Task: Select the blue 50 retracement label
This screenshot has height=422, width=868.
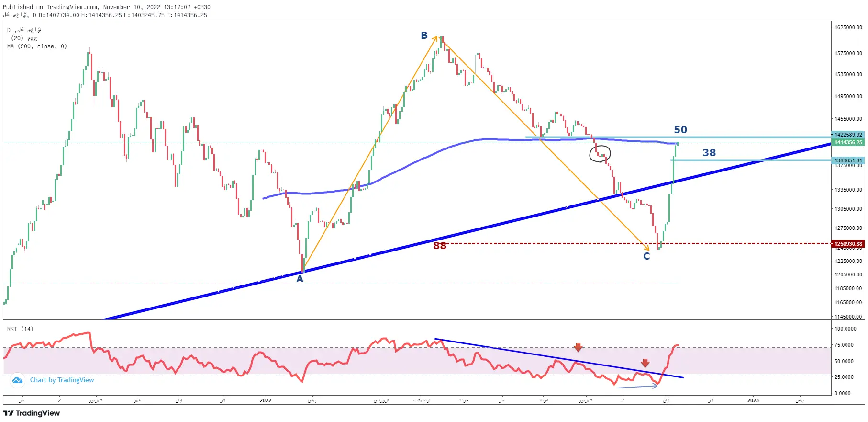Action: pyautogui.click(x=680, y=130)
